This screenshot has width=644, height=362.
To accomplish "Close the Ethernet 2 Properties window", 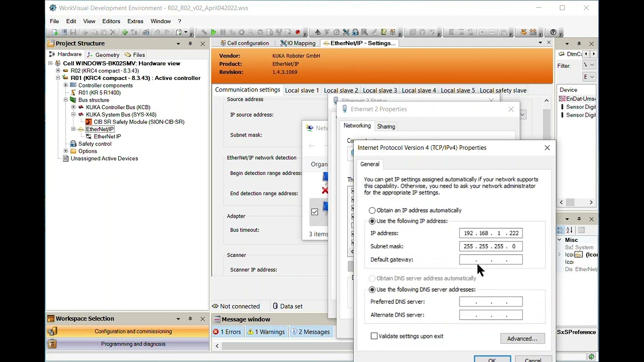I will click(x=511, y=109).
